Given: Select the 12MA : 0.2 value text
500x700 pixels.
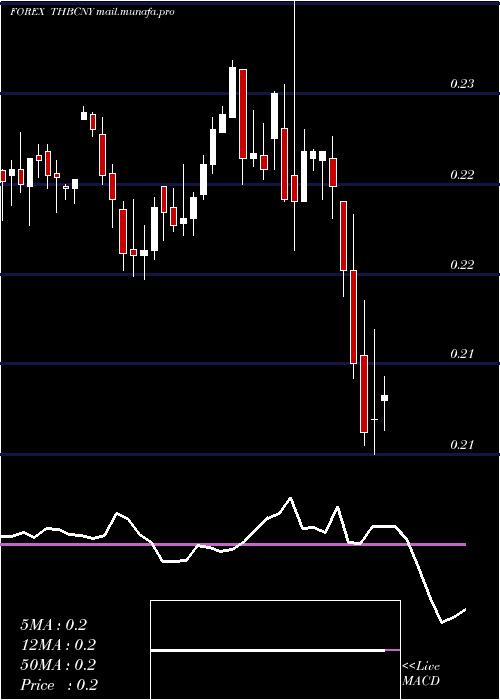Looking at the screenshot, I should [x=58, y=645].
